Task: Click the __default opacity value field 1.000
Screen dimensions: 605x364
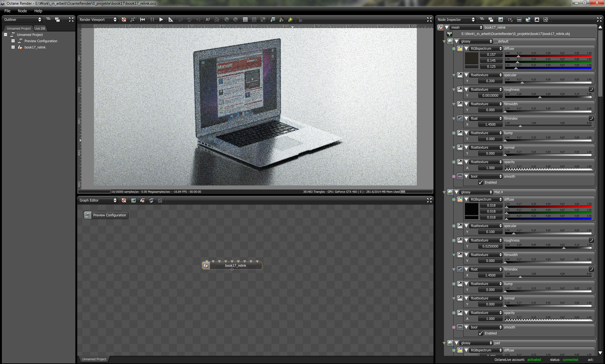Action: [490, 168]
